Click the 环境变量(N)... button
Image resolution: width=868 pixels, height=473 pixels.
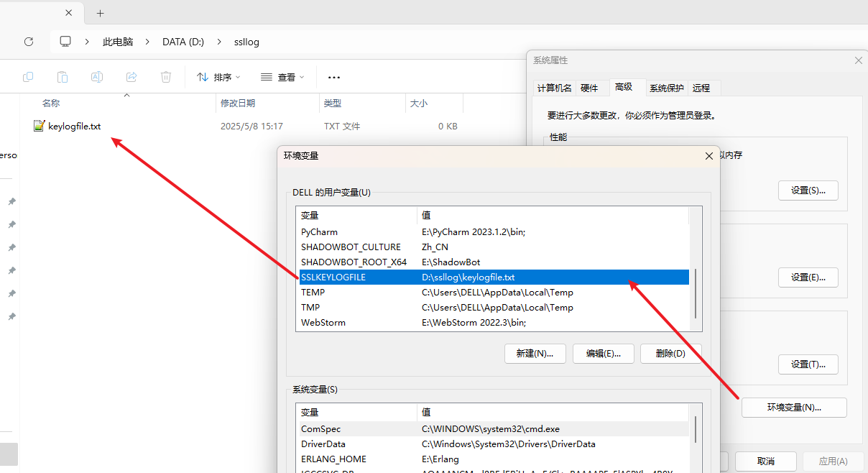pyautogui.click(x=794, y=407)
